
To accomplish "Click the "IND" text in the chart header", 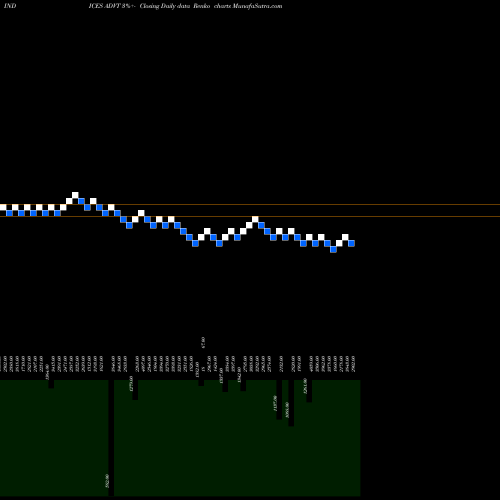I will click(10, 6).
